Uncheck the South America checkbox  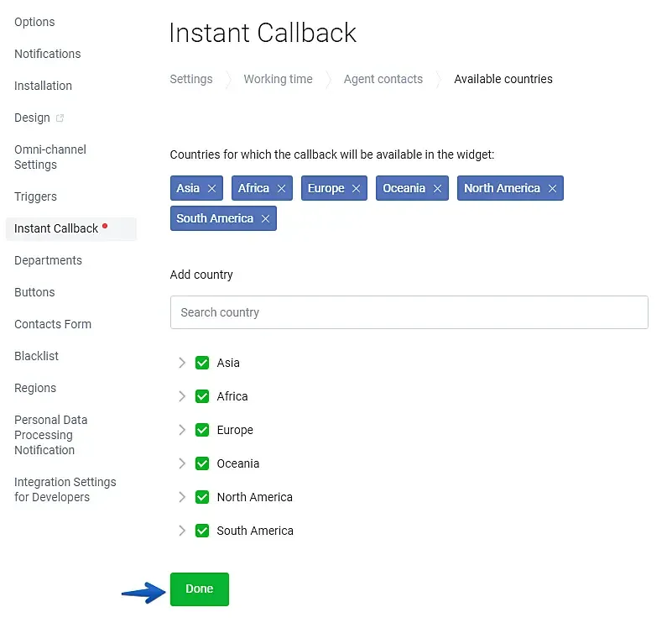202,531
